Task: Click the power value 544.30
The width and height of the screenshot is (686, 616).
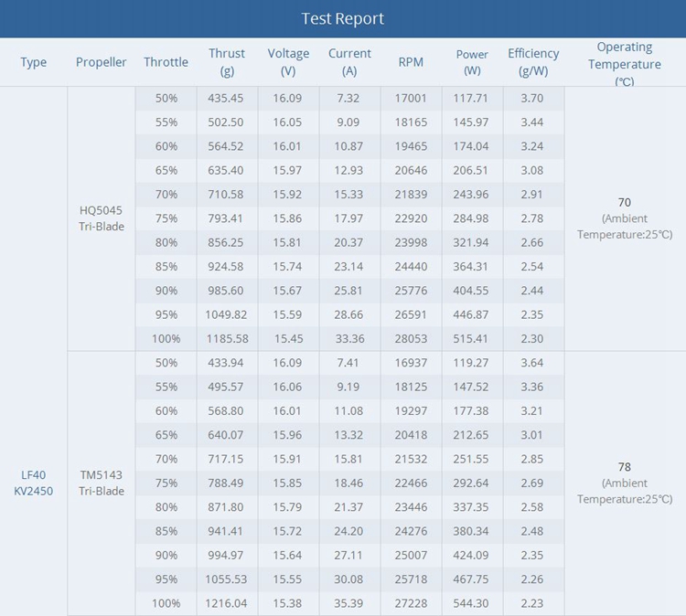Action: point(472,603)
